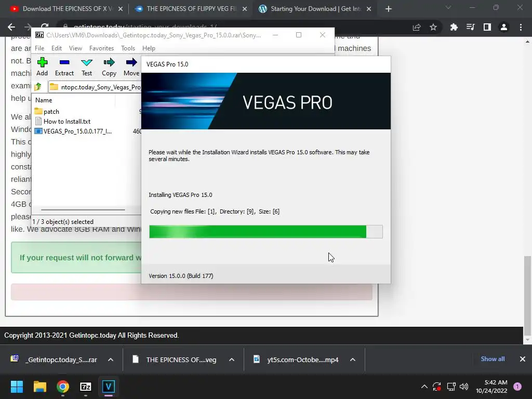Click the taskbar clock showing 5:42 AM
The width and height of the screenshot is (532, 399).
pos(491,387)
